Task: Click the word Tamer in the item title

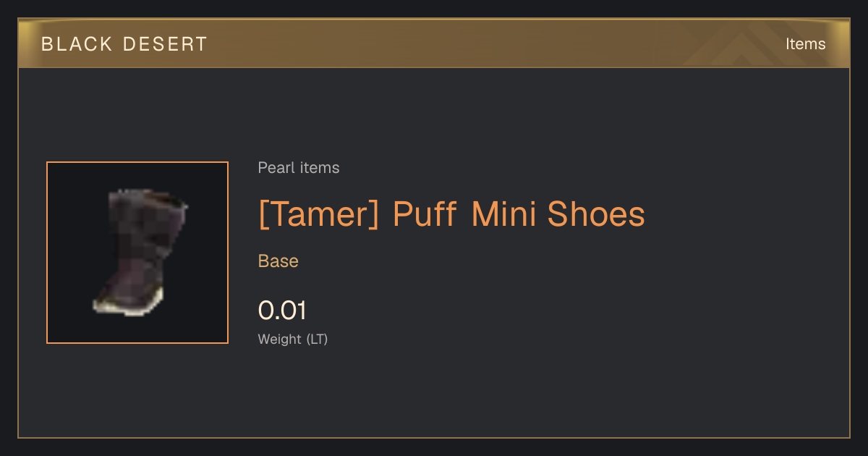Action: pyautogui.click(x=319, y=214)
